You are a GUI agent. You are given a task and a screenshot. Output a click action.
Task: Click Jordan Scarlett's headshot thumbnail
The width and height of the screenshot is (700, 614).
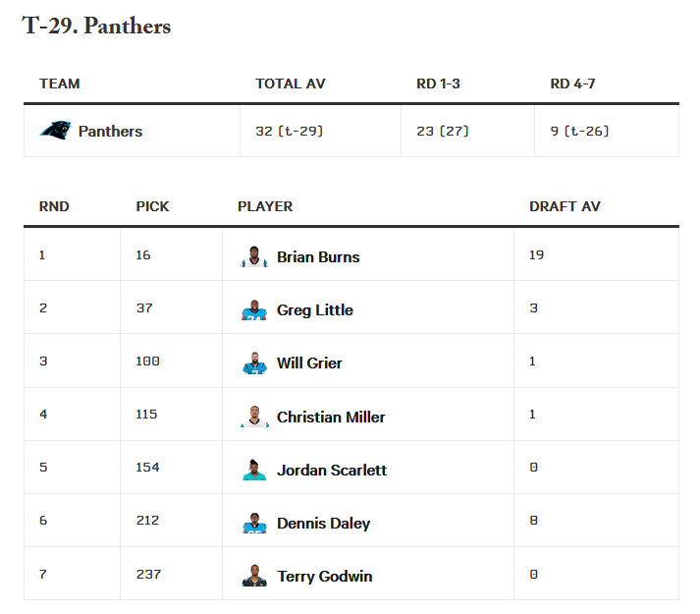point(254,470)
